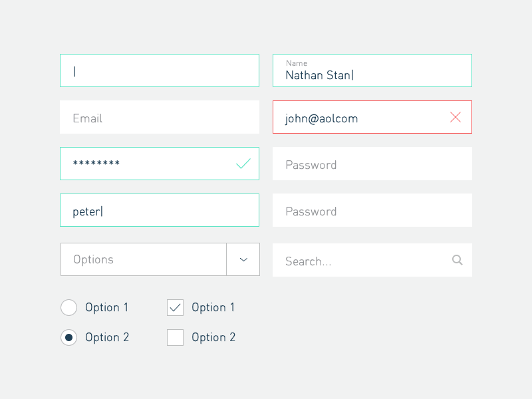Viewport: 532px width, 399px height.
Task: Click the search magnifier icon
Action: [458, 260]
